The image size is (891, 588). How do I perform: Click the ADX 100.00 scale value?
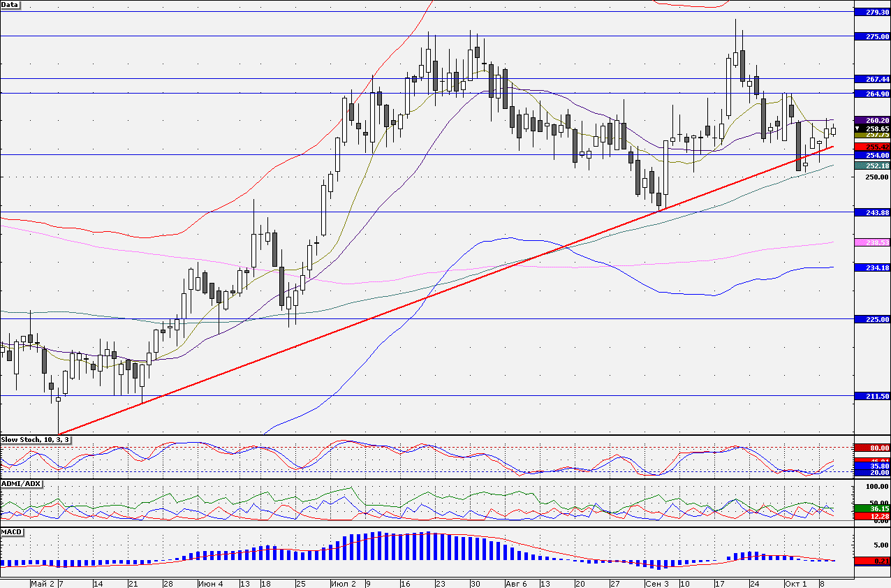pos(876,486)
